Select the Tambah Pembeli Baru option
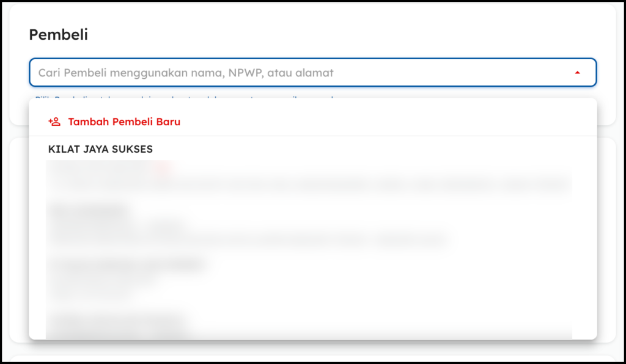This screenshot has height=364, width=626. coord(124,122)
